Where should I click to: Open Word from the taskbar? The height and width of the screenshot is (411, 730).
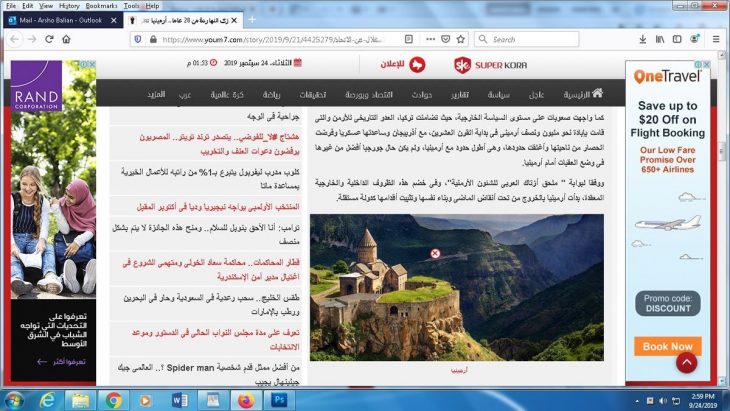179,400
